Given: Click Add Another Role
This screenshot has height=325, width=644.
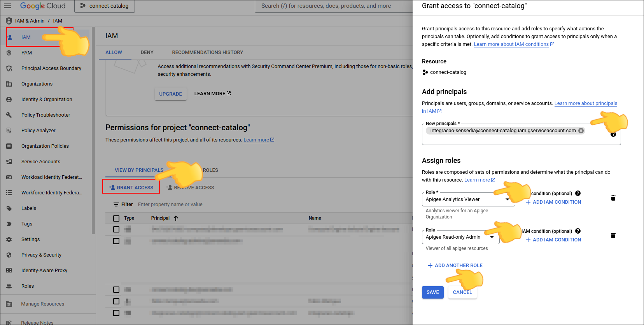Looking at the screenshot, I should pos(455,266).
